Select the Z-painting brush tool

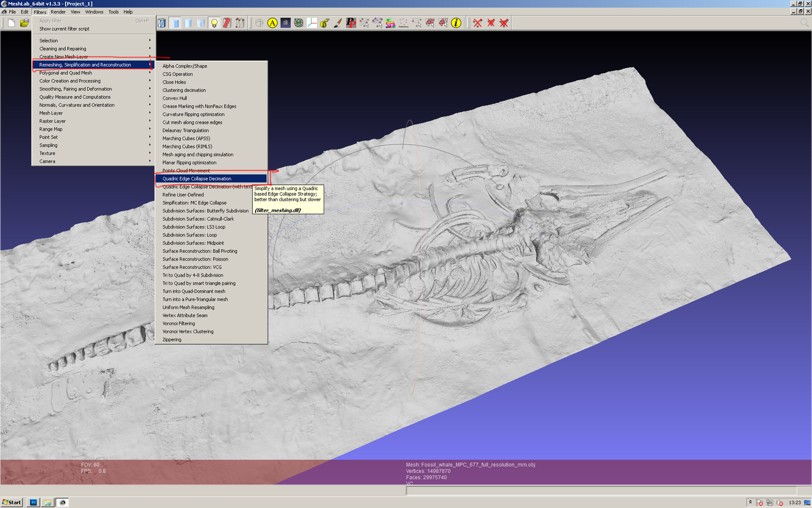click(x=338, y=23)
